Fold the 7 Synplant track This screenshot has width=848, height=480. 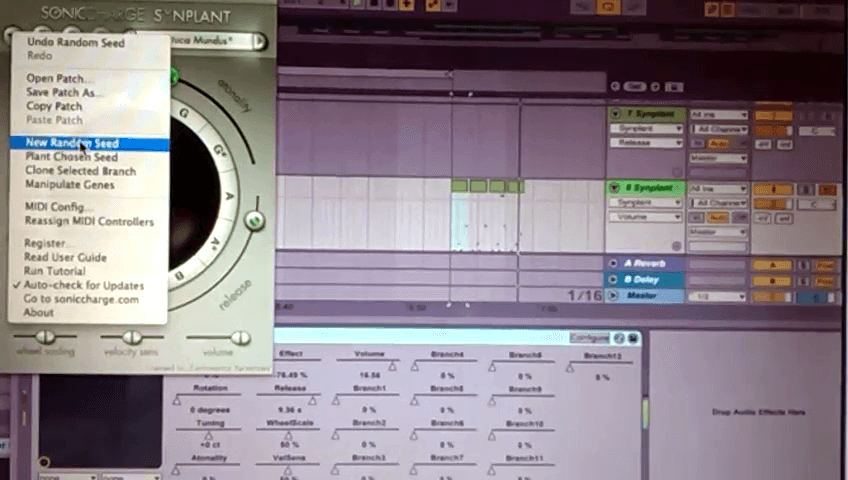(x=615, y=114)
